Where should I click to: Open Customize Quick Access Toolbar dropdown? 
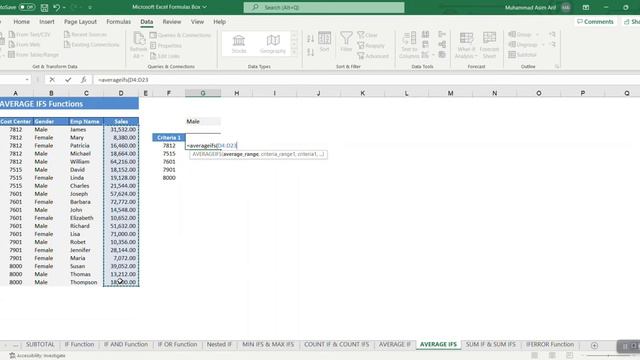coord(90,7)
